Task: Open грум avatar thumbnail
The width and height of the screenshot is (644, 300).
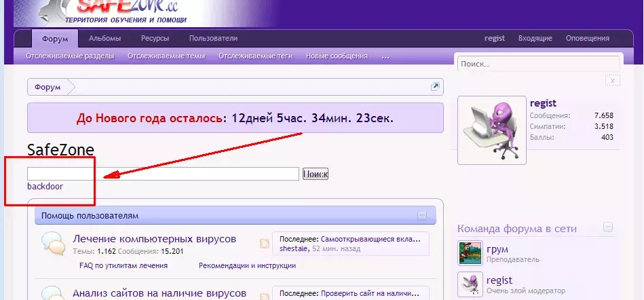Action: click(x=470, y=253)
